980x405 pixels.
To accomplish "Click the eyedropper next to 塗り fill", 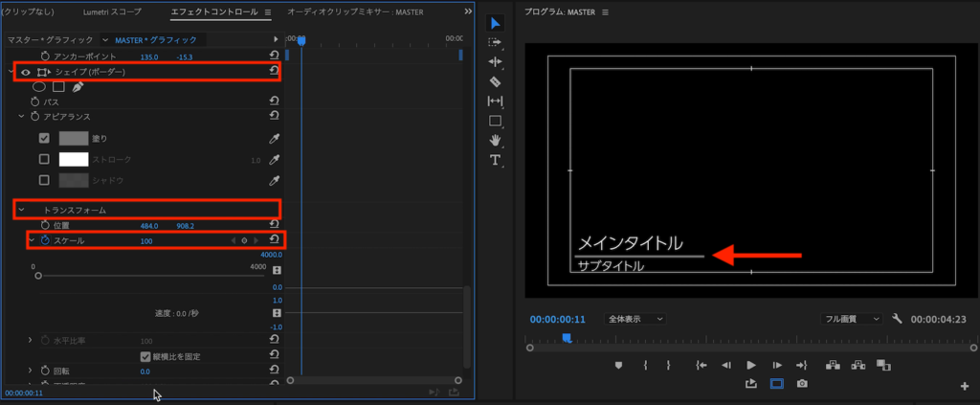I will click(274, 138).
